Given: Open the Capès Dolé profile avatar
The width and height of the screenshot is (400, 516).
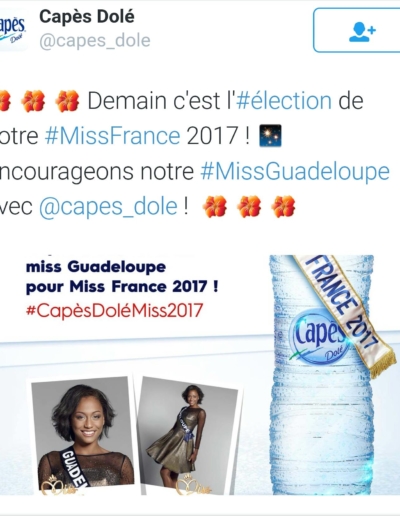Looking at the screenshot, I should point(13,31).
